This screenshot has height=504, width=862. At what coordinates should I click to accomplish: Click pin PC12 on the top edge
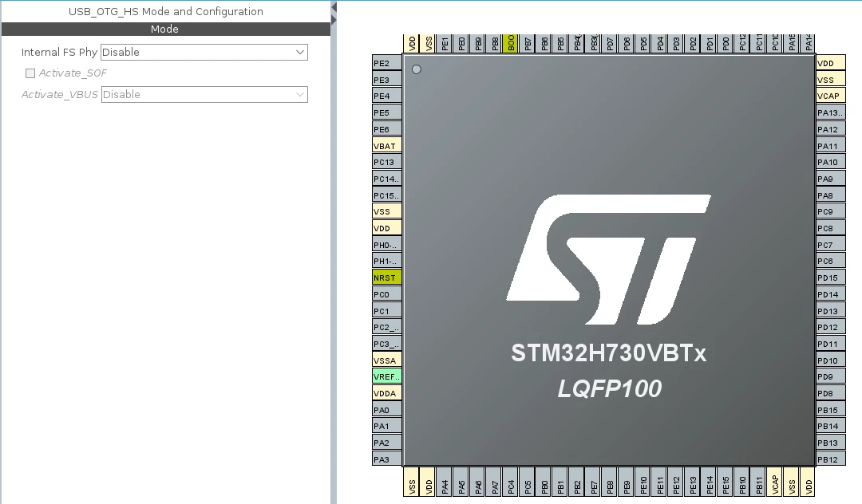point(742,43)
